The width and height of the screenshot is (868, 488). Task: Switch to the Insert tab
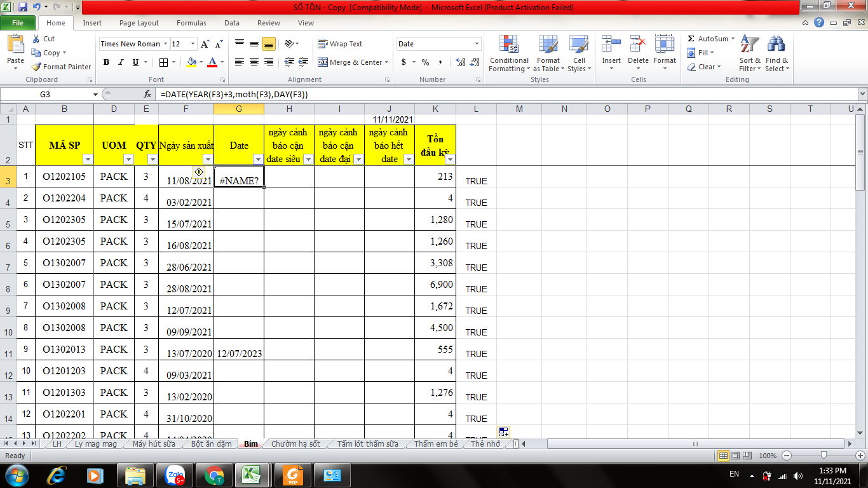[92, 23]
